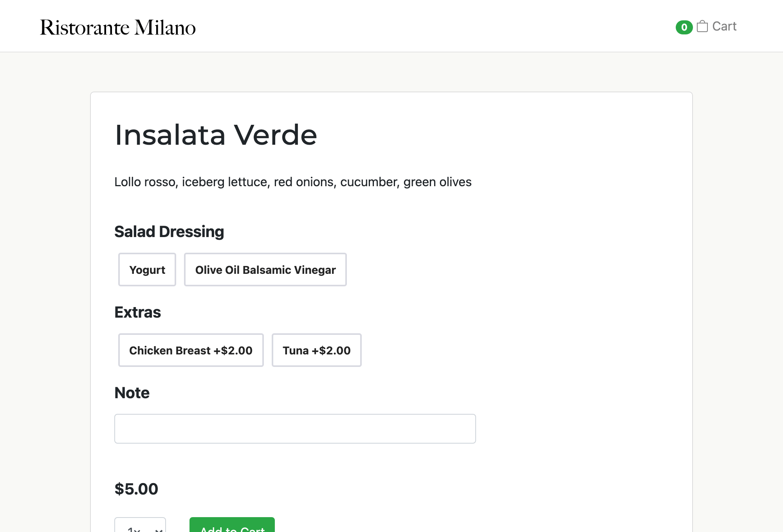Select Yogurt salad dressing

(147, 270)
